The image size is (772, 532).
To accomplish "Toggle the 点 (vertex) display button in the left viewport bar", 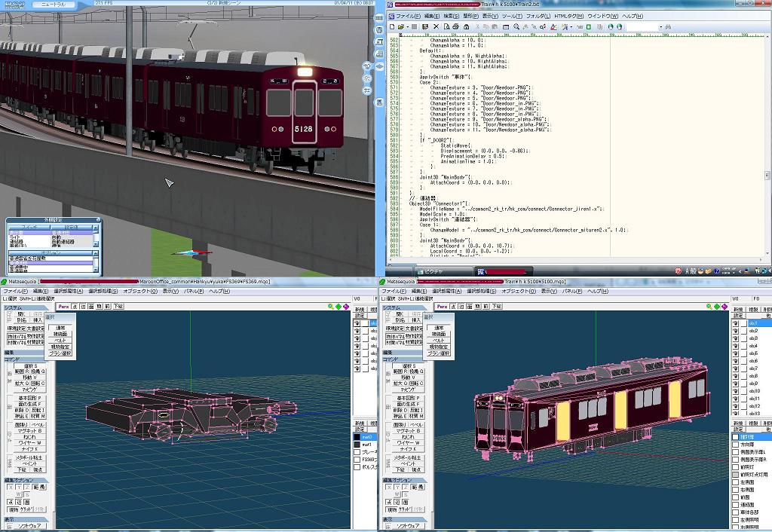I will (x=75, y=306).
